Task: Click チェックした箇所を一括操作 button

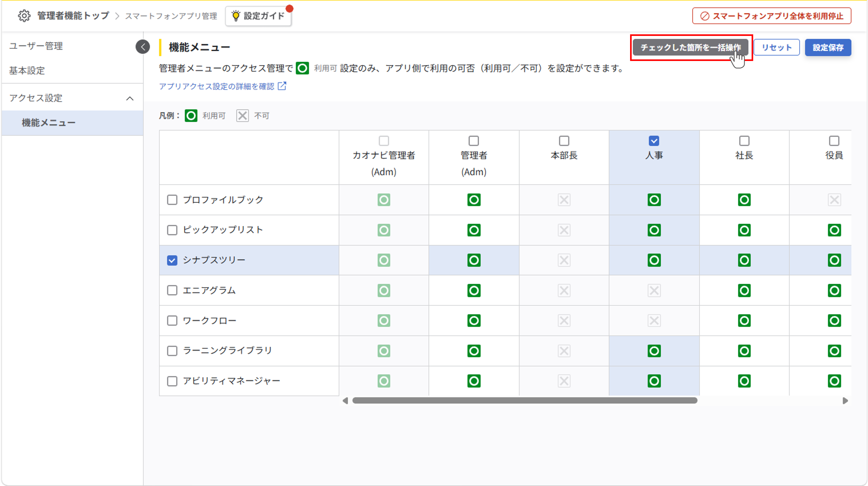Action: (690, 47)
